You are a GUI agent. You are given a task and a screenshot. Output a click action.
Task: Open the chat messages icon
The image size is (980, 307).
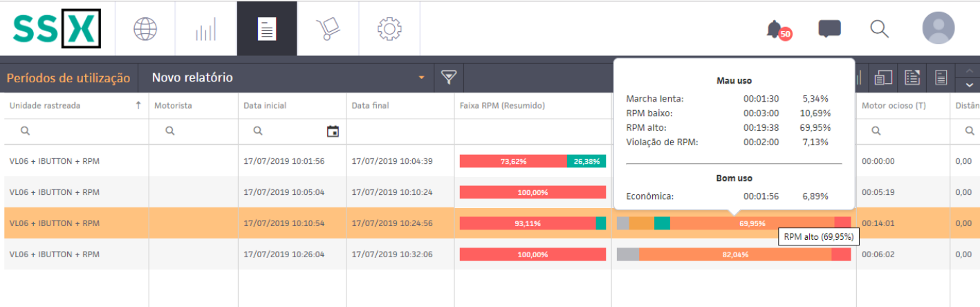(829, 28)
